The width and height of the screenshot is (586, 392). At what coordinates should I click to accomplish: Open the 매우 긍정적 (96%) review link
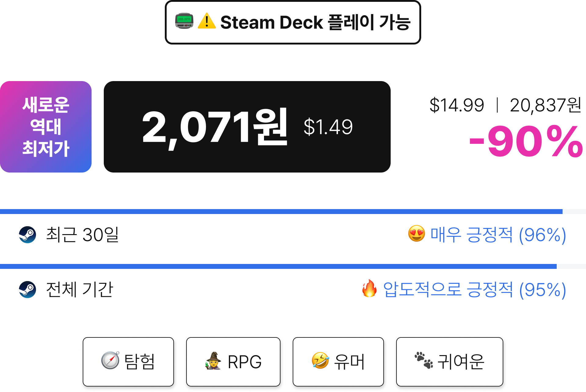498,235
